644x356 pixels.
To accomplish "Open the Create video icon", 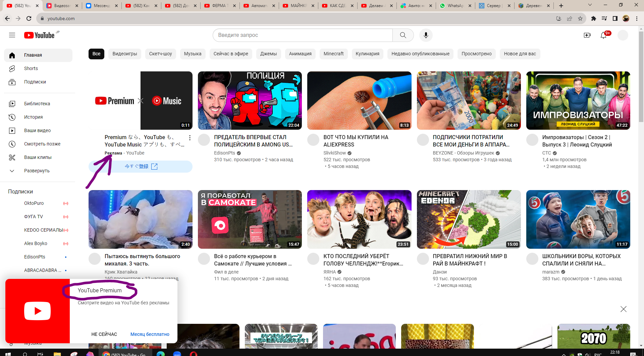I will pos(587,35).
